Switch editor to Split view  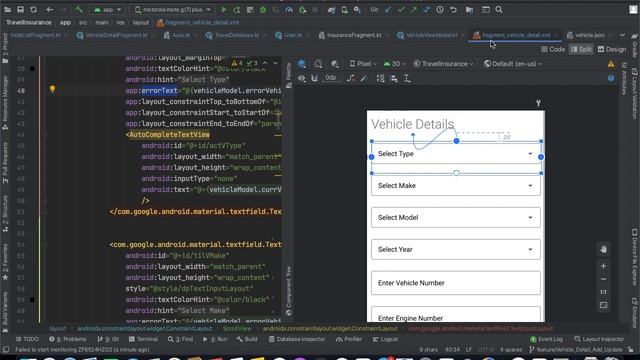tap(581, 49)
